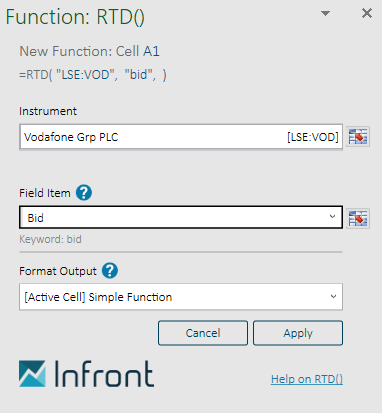Expand the Field Item chevron

(x=332, y=217)
